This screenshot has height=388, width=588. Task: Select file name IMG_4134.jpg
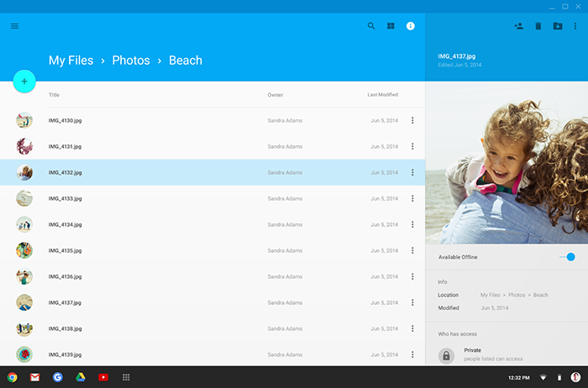(65, 224)
